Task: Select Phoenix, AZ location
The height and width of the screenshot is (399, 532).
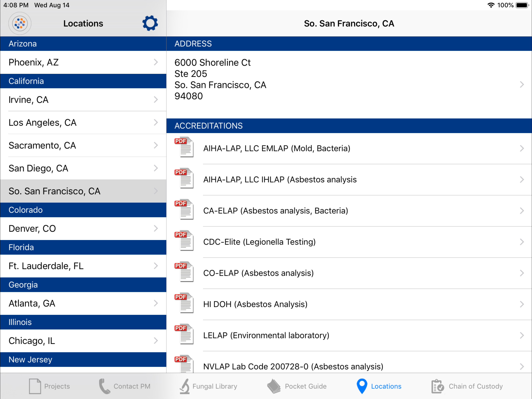Action: [83, 62]
